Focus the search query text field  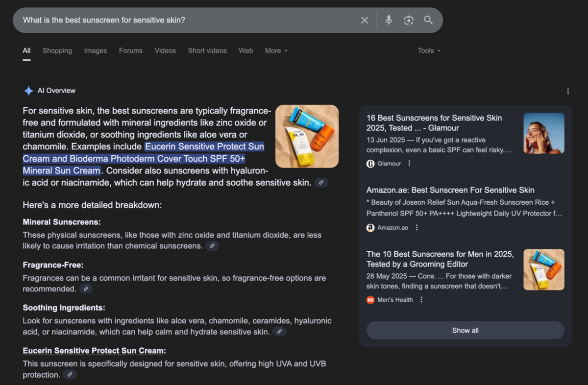186,20
